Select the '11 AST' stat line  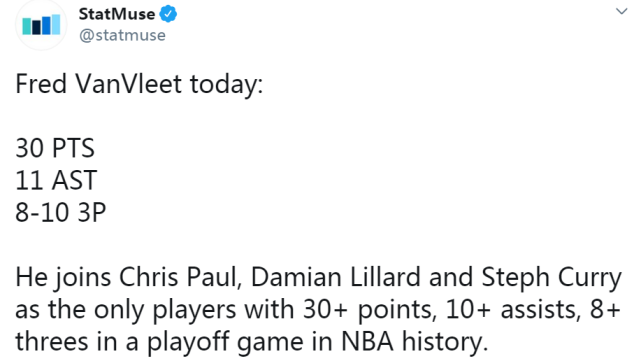(56, 180)
